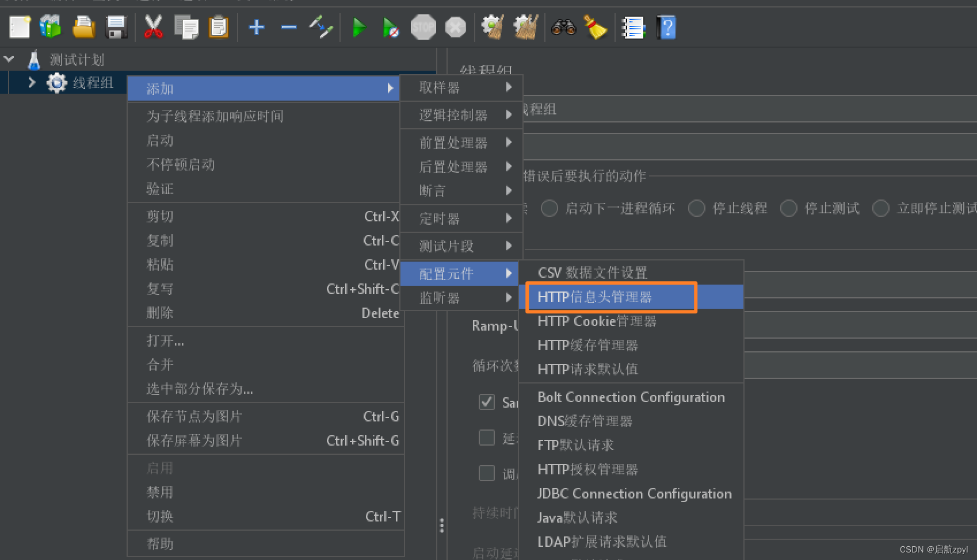Click the Search binoculars icon

pos(563,27)
